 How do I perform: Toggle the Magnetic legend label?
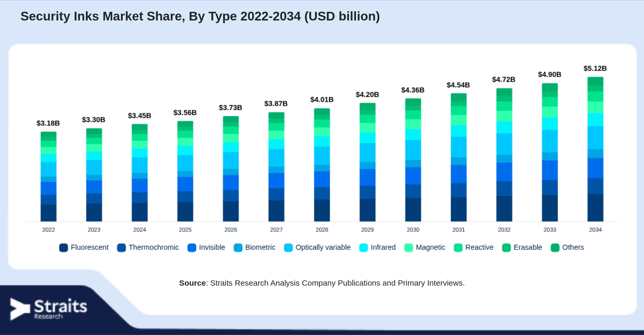tap(430, 247)
